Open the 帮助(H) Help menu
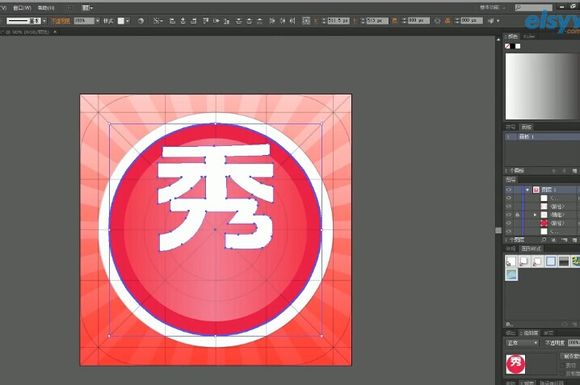Image resolution: width=580 pixels, height=385 pixels. point(46,8)
